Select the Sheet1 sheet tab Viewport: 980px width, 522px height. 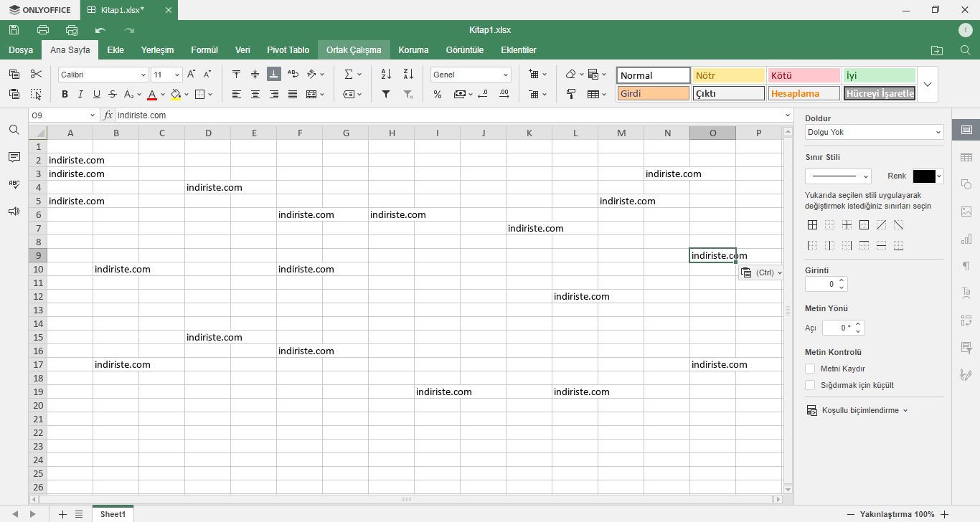click(113, 514)
